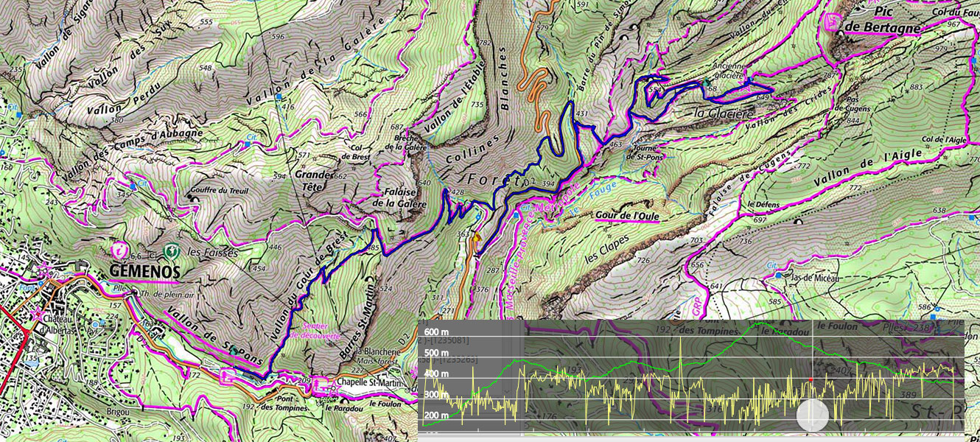Click the 'GEMENOS' town label
Viewport: 980px width, 442px height.
(x=144, y=272)
